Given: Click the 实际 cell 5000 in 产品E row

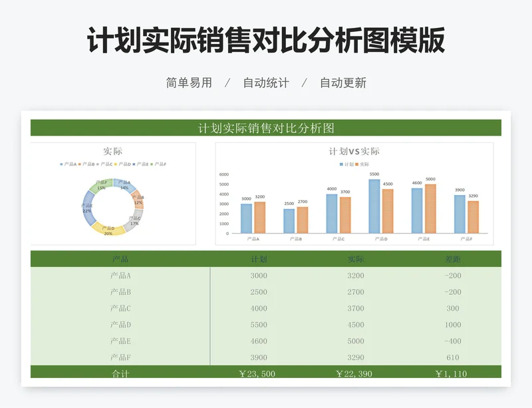Looking at the screenshot, I should 356,341.
